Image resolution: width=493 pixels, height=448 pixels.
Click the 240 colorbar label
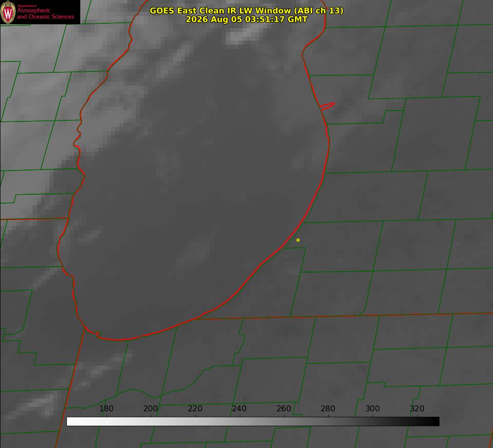239,408
